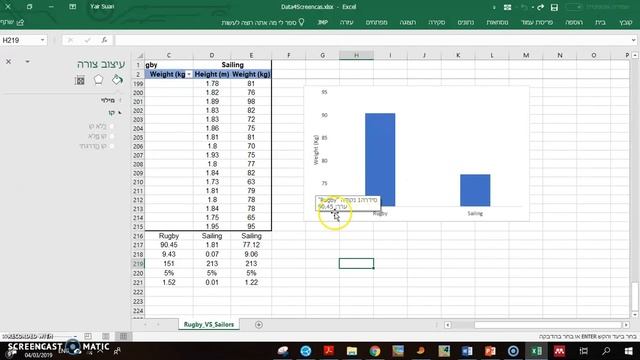Click the Sailing bar in the chart

(x=475, y=190)
